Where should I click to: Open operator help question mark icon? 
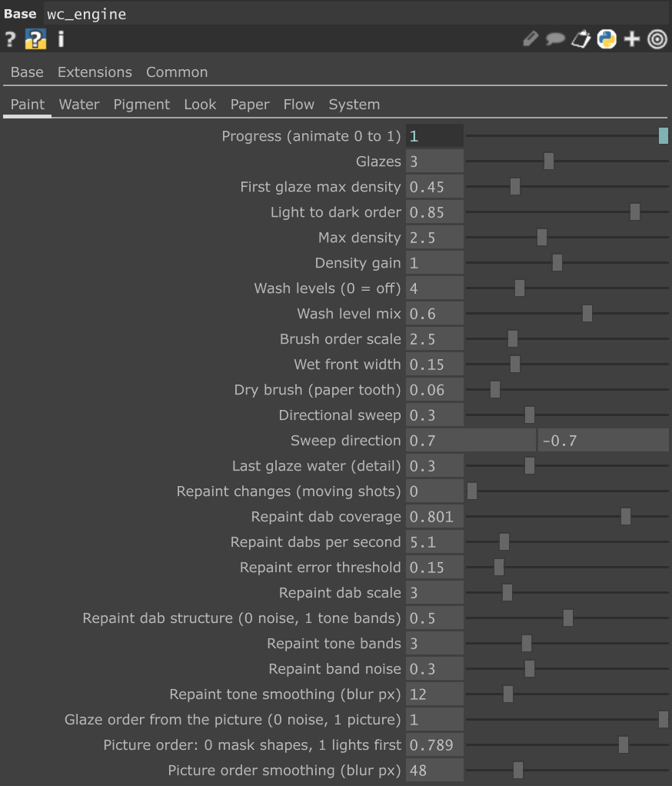10,39
